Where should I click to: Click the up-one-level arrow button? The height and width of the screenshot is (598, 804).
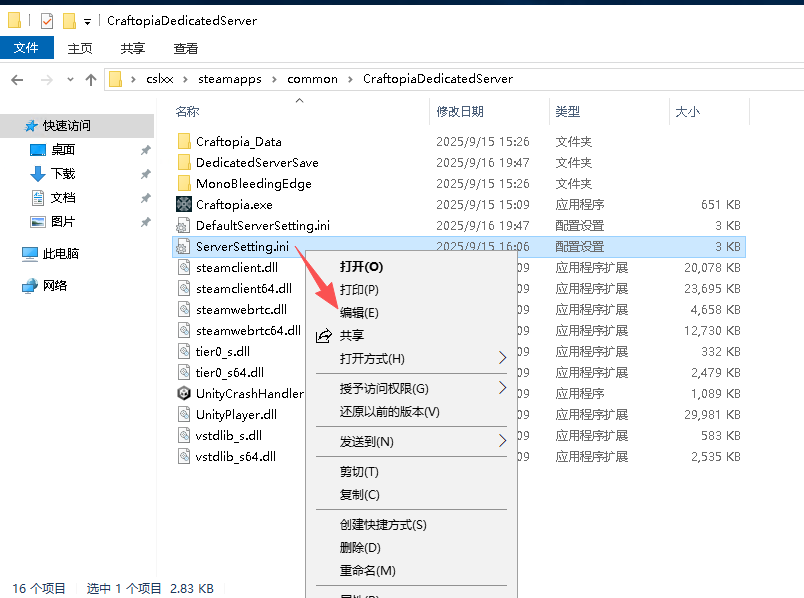91,79
